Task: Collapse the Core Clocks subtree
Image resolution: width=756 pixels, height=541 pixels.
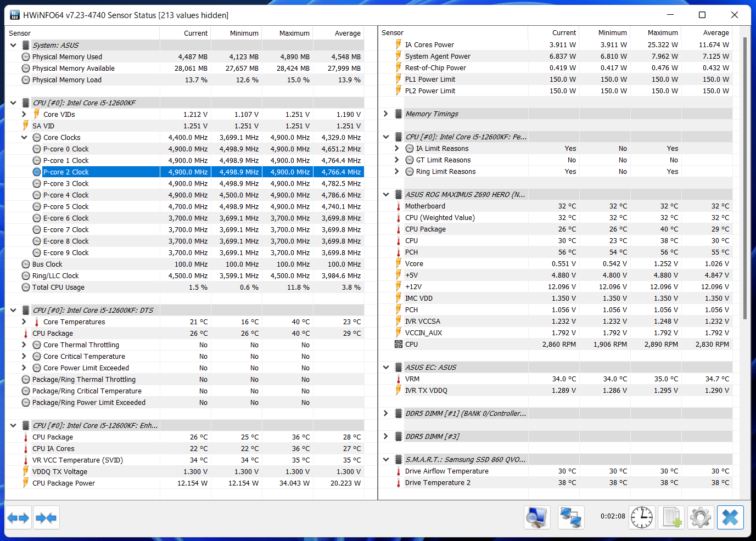Action: pyautogui.click(x=24, y=137)
